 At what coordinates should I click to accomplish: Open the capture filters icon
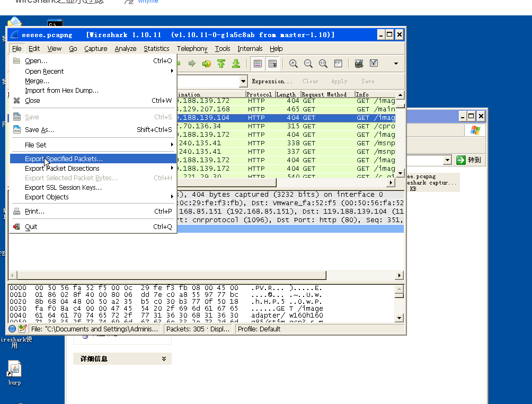(359, 64)
